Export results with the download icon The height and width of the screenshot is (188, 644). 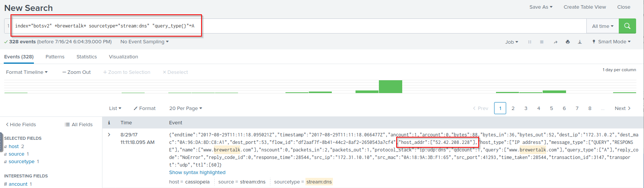(580, 42)
